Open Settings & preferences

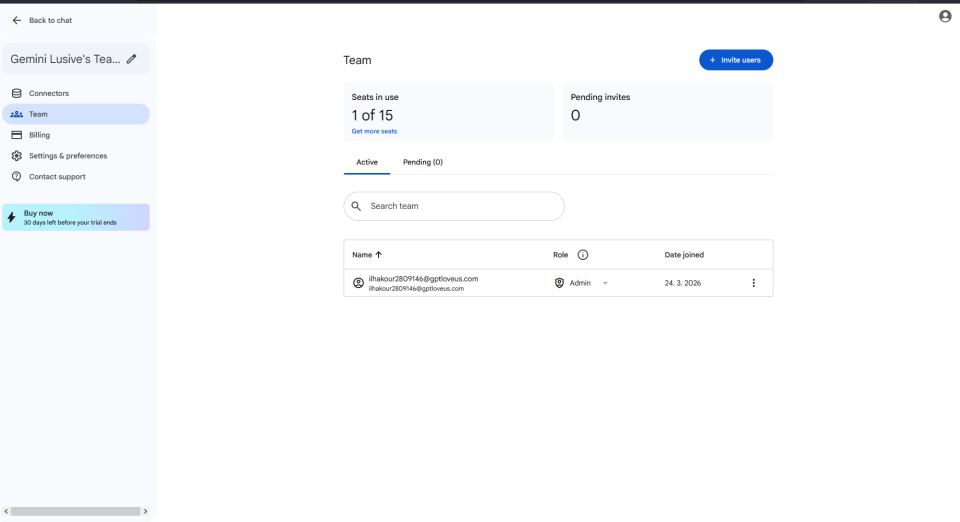tap(76, 156)
